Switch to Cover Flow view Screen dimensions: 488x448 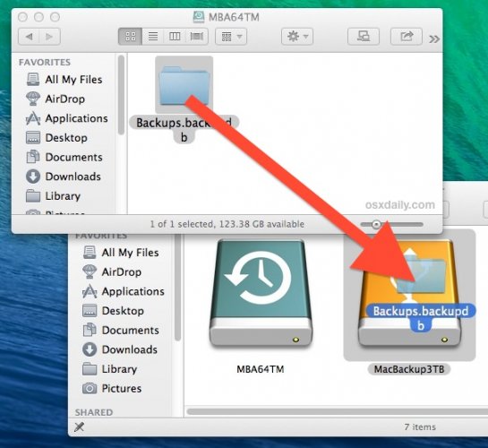coord(197,37)
